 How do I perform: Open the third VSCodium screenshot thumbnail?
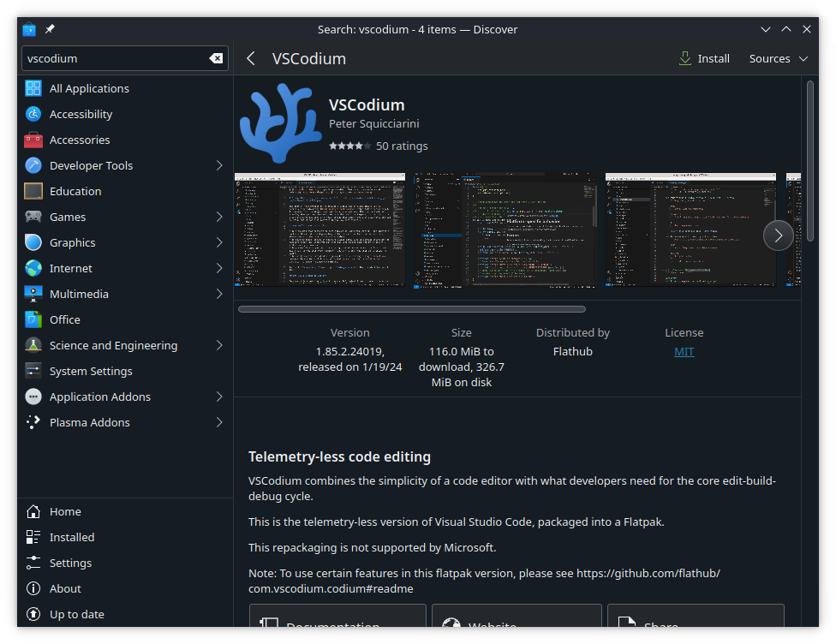click(690, 230)
